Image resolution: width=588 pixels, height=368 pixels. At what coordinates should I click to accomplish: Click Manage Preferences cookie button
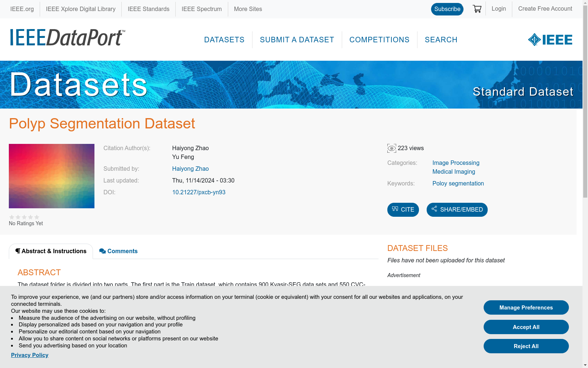click(526, 308)
